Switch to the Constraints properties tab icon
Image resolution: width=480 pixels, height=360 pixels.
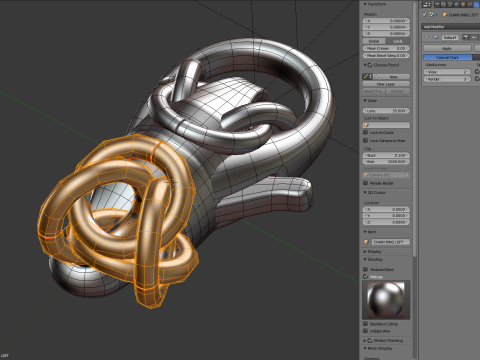pos(469,5)
